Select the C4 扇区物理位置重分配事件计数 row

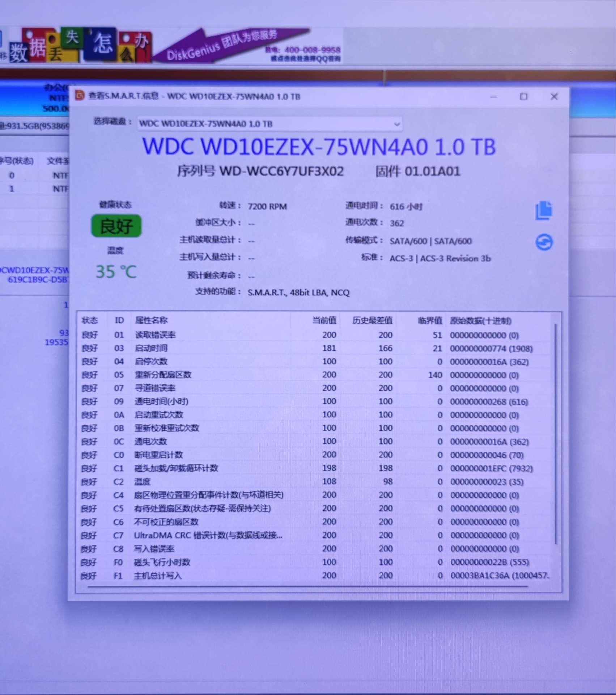(315, 495)
